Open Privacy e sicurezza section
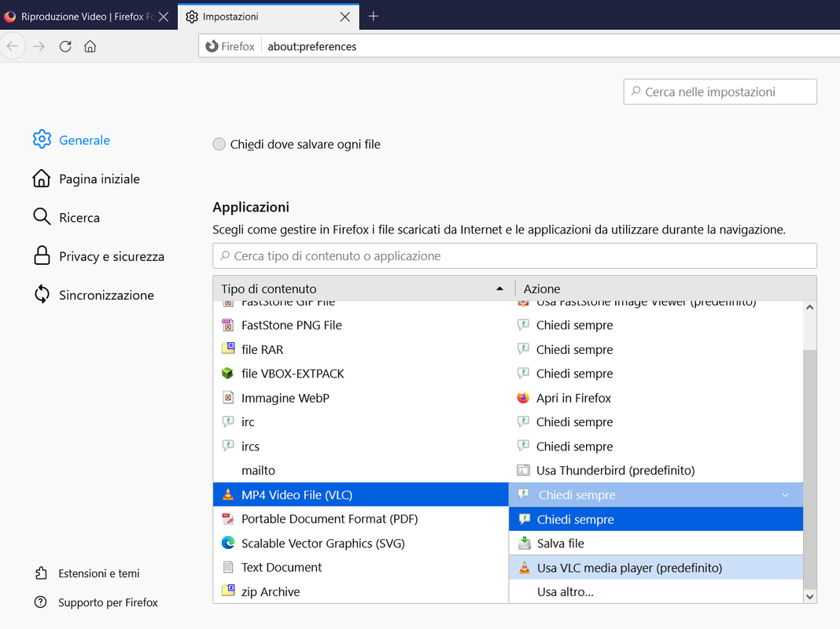Image resolution: width=840 pixels, height=629 pixels. (98, 256)
